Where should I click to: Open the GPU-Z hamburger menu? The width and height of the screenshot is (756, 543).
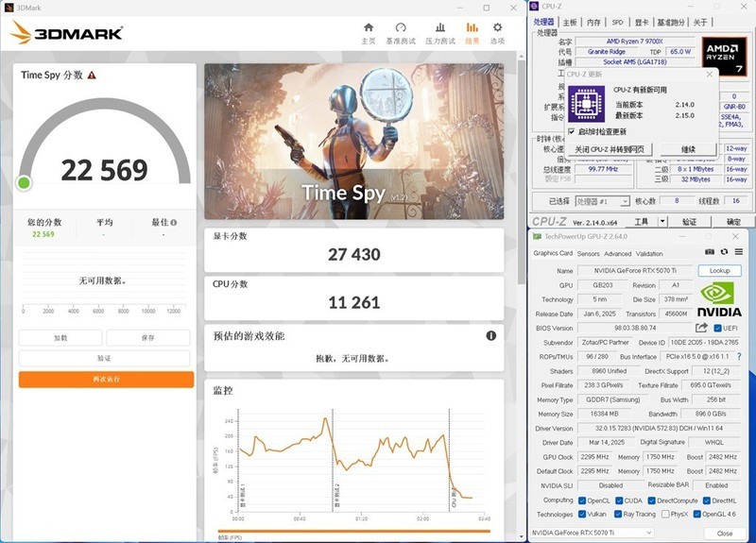(x=739, y=252)
